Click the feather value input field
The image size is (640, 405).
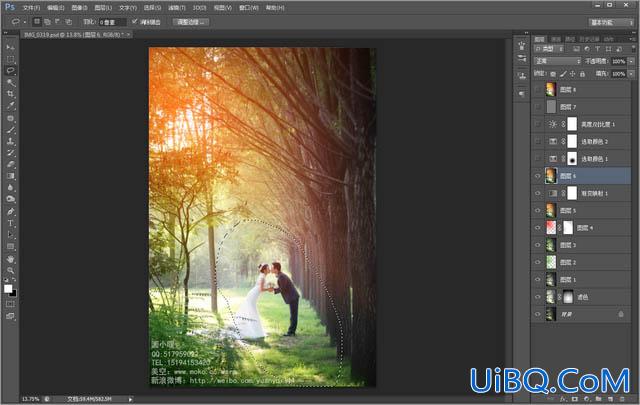(x=111, y=22)
